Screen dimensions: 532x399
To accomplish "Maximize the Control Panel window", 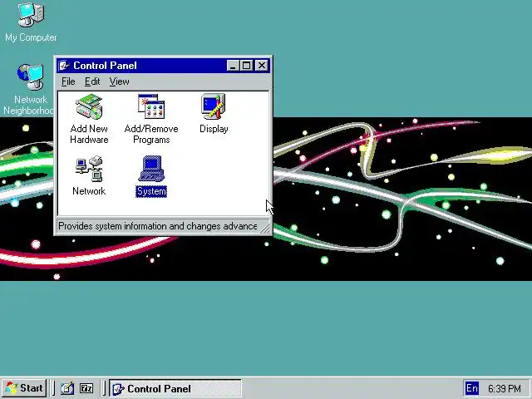I will click(x=246, y=66).
